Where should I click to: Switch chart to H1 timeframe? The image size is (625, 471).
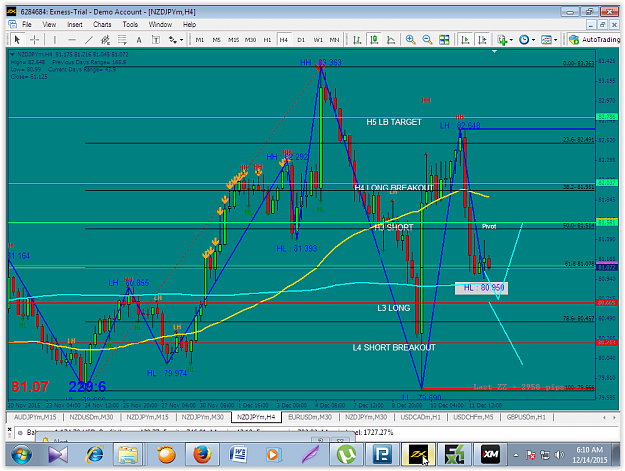pyautogui.click(x=267, y=39)
